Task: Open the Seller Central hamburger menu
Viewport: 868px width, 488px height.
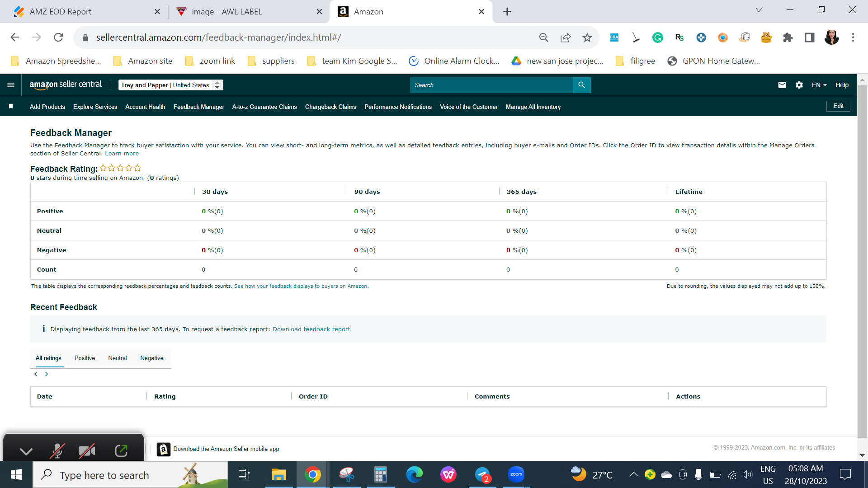Action: click(11, 85)
